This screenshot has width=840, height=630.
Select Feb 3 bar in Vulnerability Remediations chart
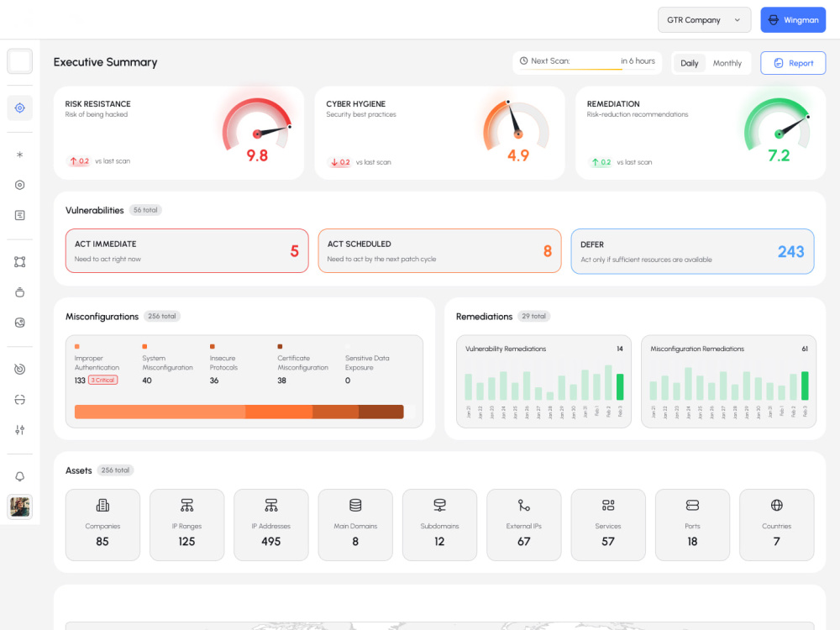(620, 386)
